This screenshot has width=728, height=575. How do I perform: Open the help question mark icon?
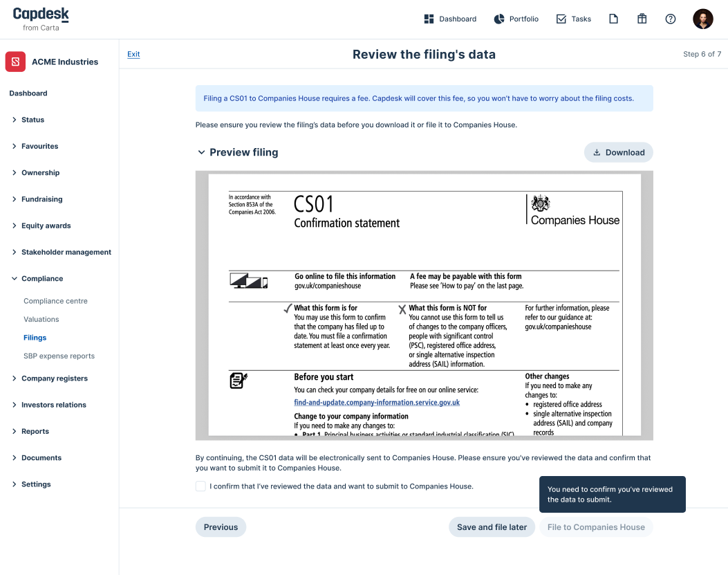point(670,19)
